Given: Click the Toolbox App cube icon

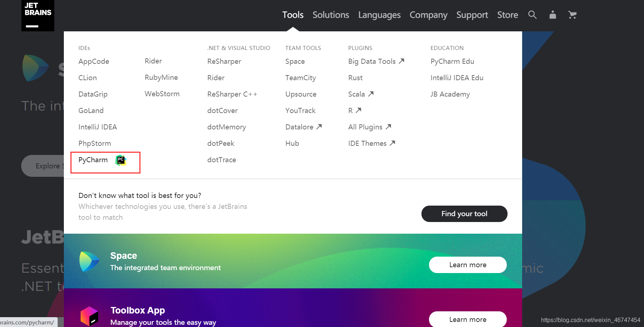Looking at the screenshot, I should 89,316.
